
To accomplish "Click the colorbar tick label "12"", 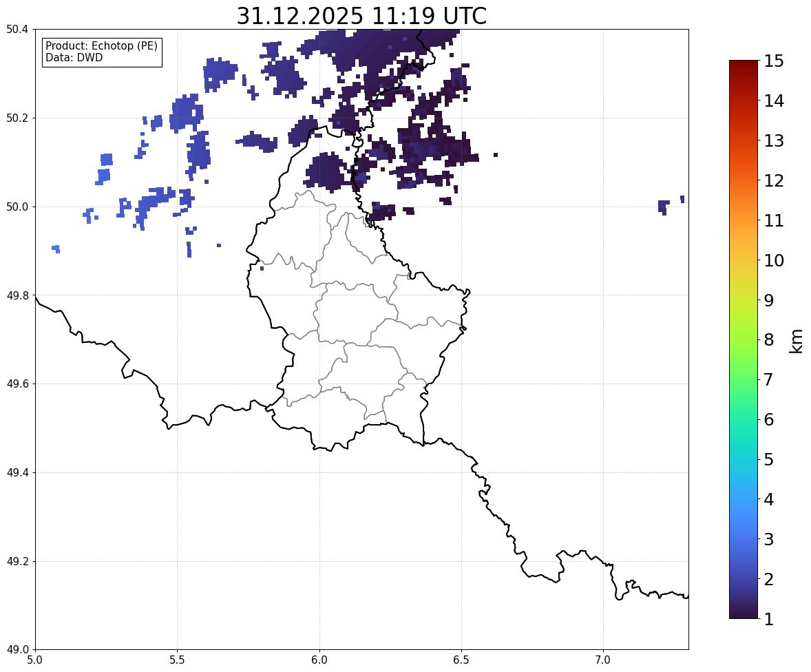I will [774, 180].
